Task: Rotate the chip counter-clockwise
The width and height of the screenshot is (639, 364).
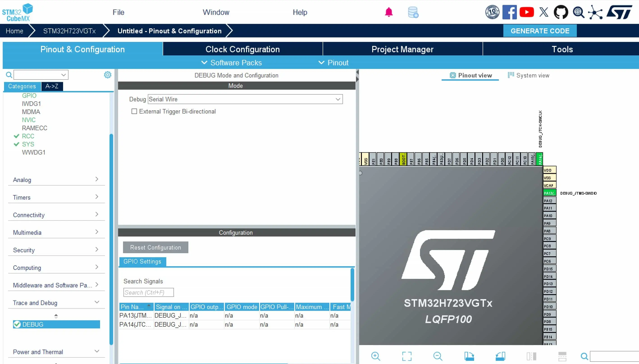Action: pos(500,356)
